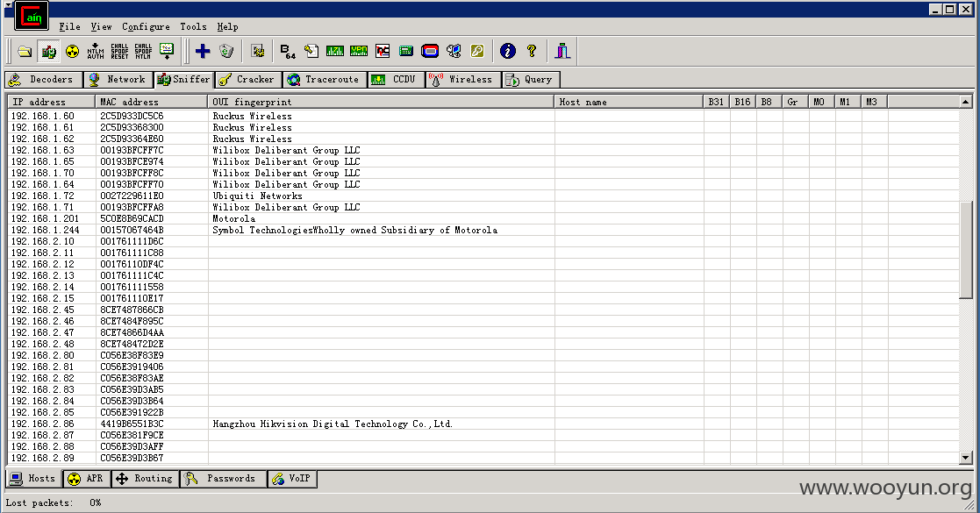
Task: Sort by the IP address column header
Action: 51,102
